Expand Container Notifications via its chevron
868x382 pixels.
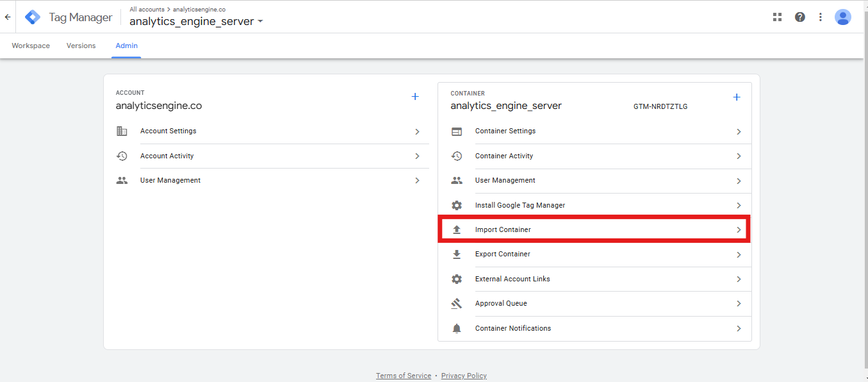(739, 329)
